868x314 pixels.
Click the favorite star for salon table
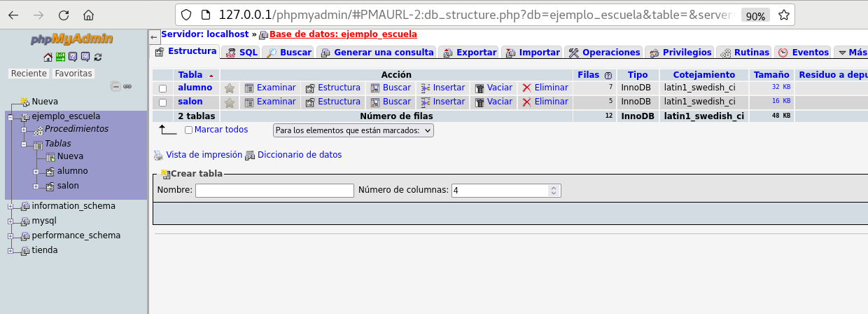coord(229,102)
